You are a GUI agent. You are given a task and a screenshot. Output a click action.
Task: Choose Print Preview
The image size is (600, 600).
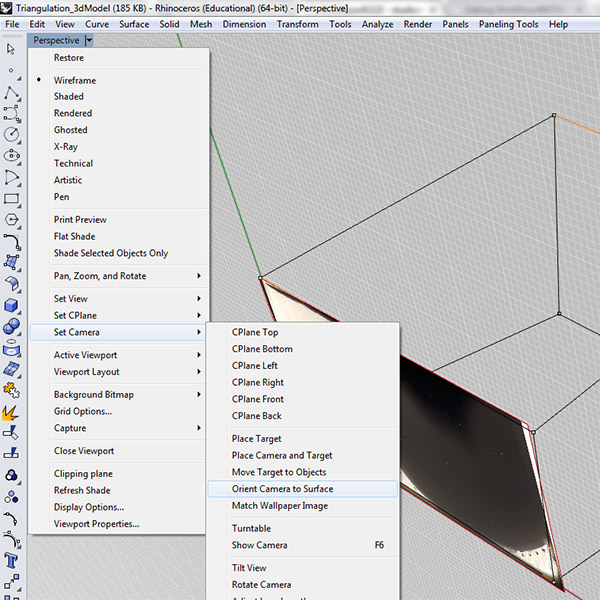pyautogui.click(x=80, y=220)
